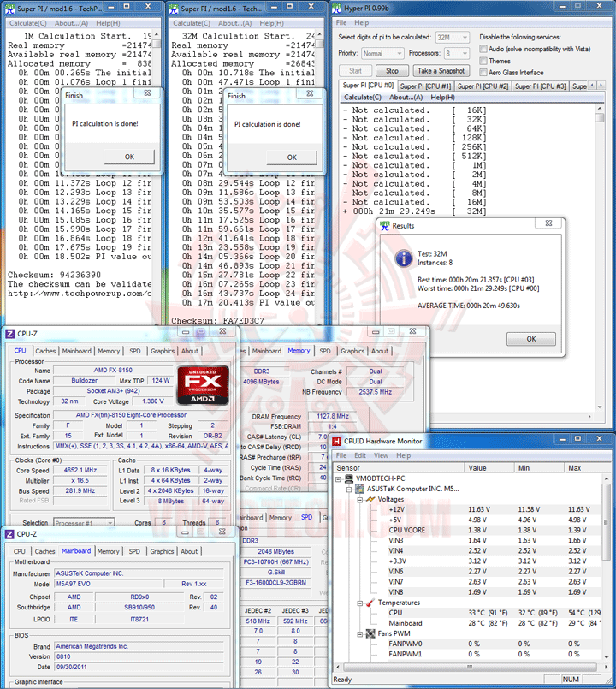This screenshot has height=689, width=616.
Task: Click the AMD FX processor logo in CPU-Z
Action: click(x=203, y=385)
